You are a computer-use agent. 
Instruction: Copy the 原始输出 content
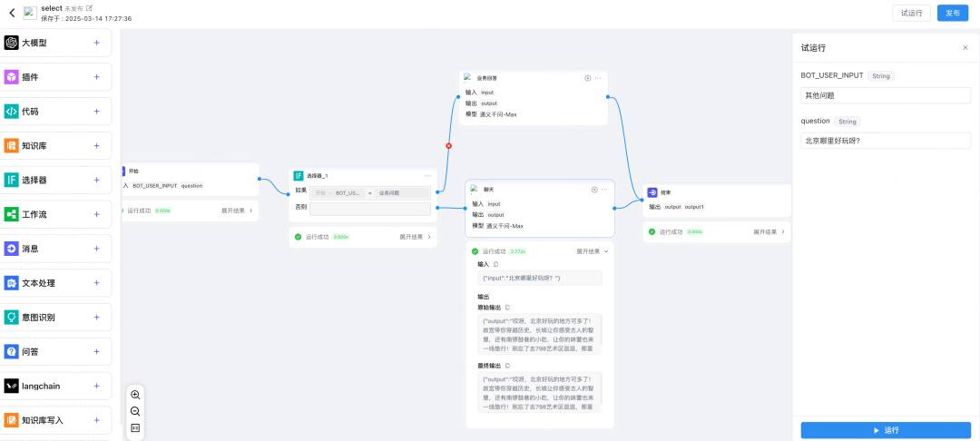(x=507, y=308)
